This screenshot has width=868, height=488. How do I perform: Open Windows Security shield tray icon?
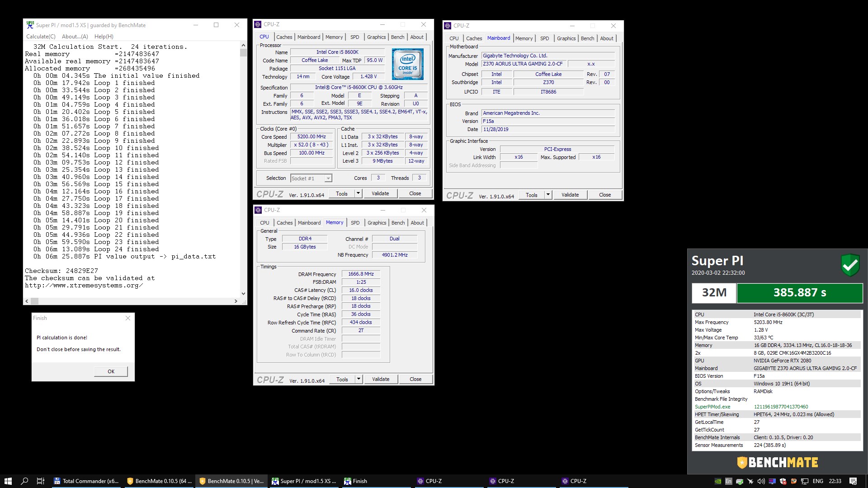click(x=783, y=481)
